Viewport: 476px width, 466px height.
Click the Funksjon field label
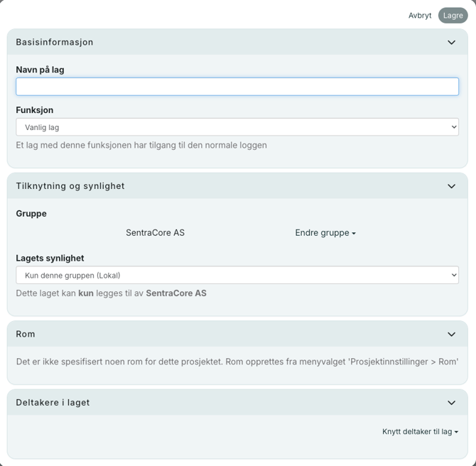[35, 110]
